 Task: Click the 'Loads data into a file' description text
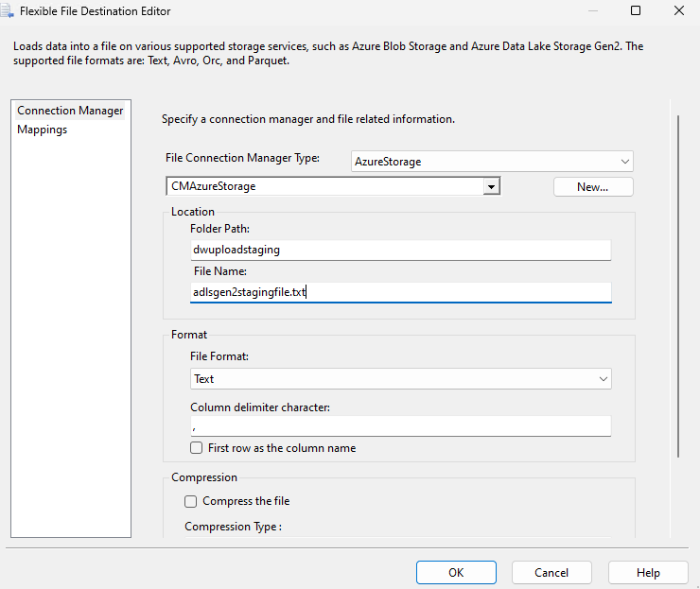pyautogui.click(x=328, y=53)
